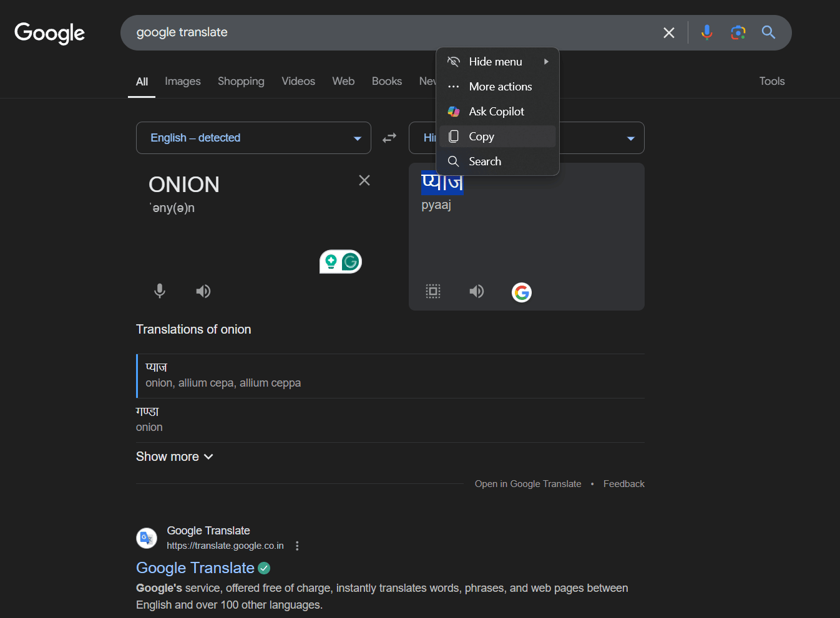
Task: Click the select-all translation icon
Action: (x=433, y=291)
